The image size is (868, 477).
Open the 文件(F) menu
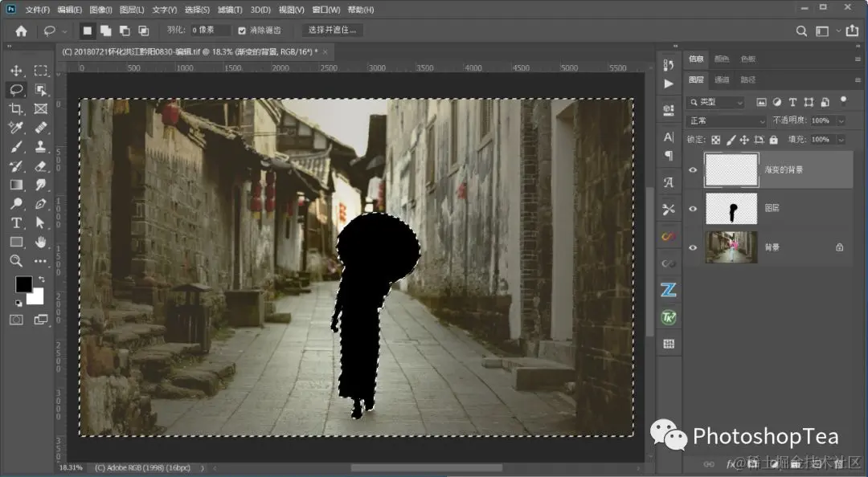pos(38,10)
